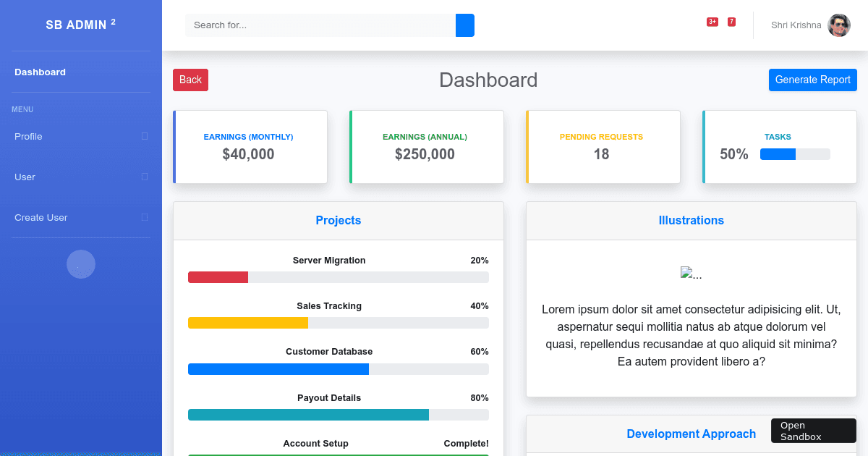Open the Create User sidebar item
This screenshot has width=868, height=456.
click(x=41, y=218)
